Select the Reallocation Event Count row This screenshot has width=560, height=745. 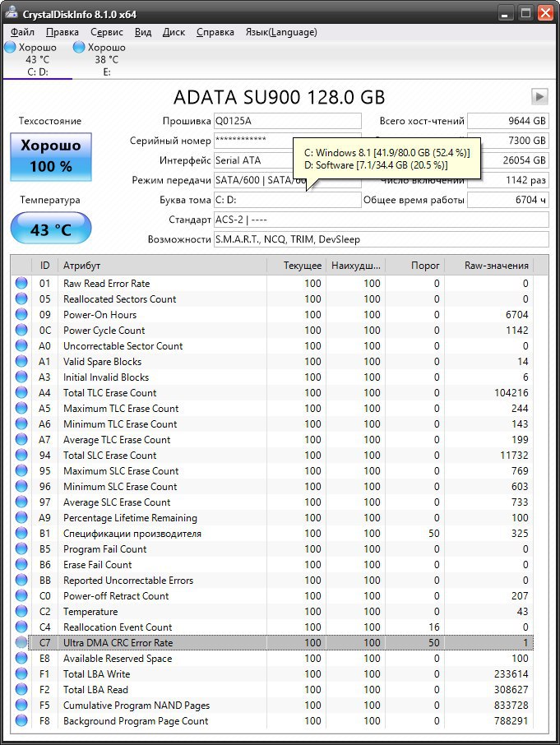point(272,627)
